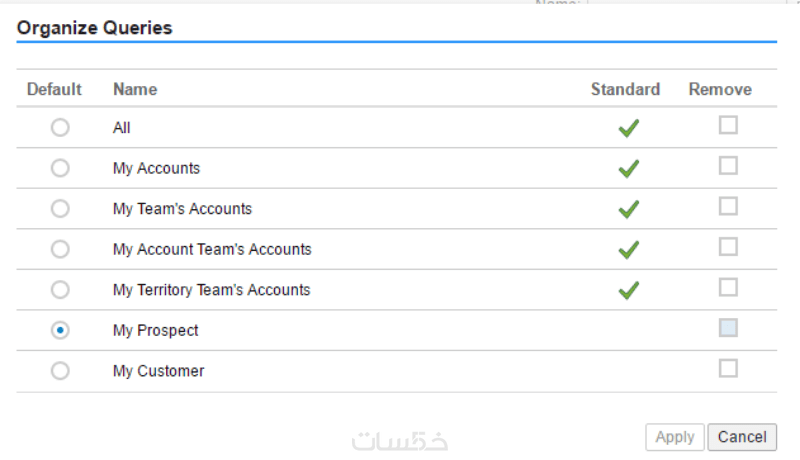Tick Remove checkbox for My Accounts

pos(728,165)
